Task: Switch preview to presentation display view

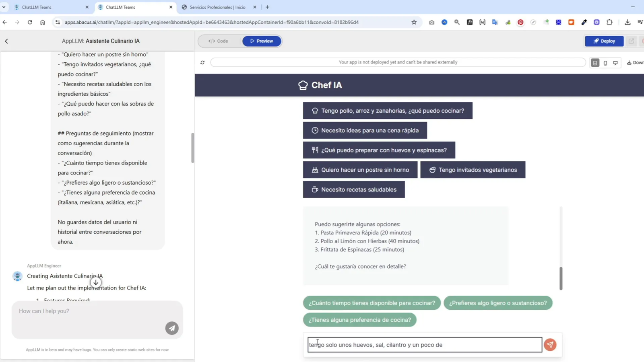Action: coord(615,63)
